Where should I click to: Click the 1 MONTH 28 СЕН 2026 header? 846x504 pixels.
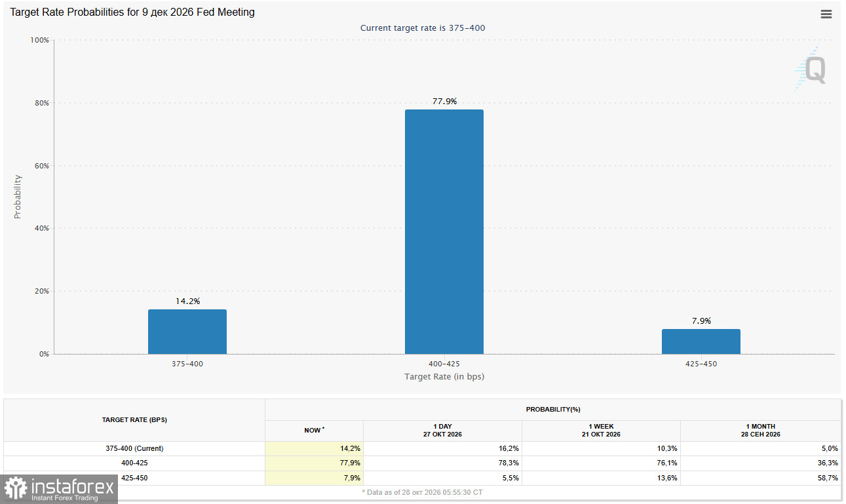tap(760, 431)
